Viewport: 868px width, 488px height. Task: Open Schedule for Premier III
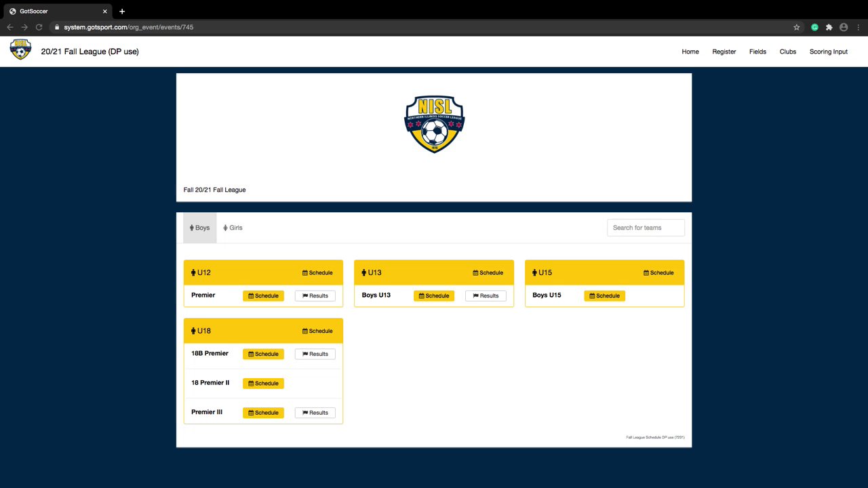coord(263,412)
